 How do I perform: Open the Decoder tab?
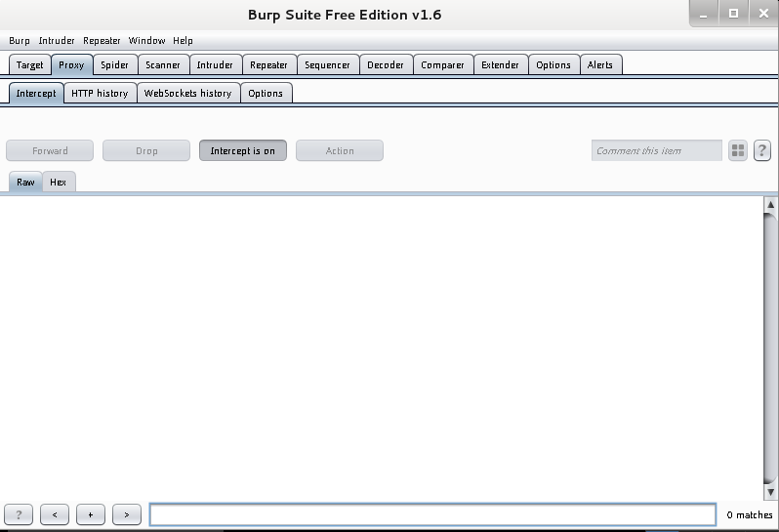386,65
